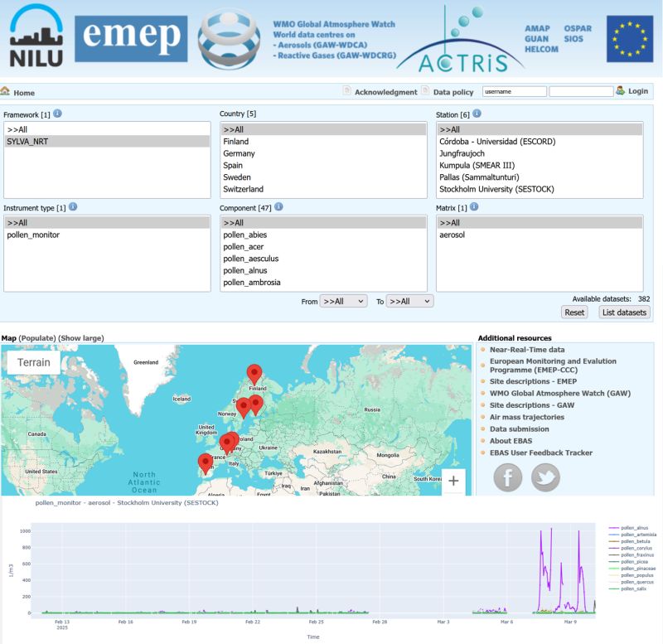Open Site descriptions - EMEP link
Viewport: 663px width, 644px height.
pos(533,381)
